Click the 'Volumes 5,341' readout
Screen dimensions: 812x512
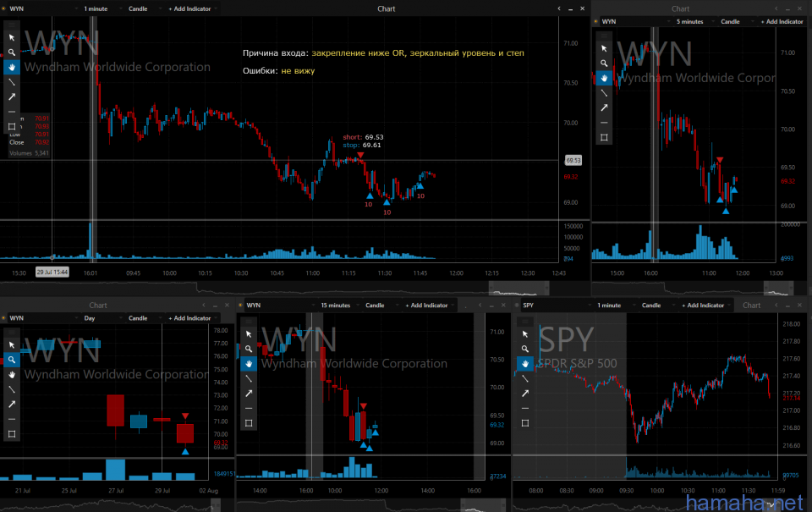coord(29,153)
